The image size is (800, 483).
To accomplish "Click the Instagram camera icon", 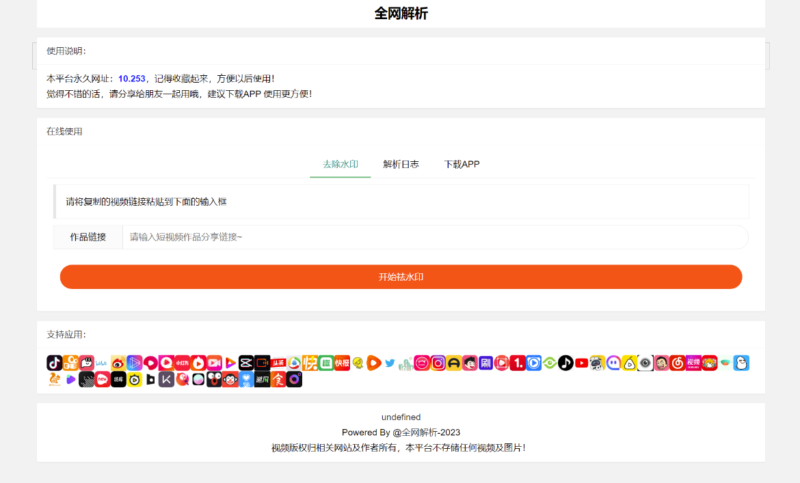I will (x=438, y=363).
